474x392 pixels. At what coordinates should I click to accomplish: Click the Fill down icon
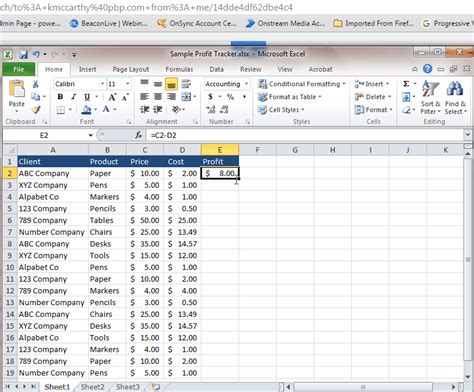click(x=406, y=97)
